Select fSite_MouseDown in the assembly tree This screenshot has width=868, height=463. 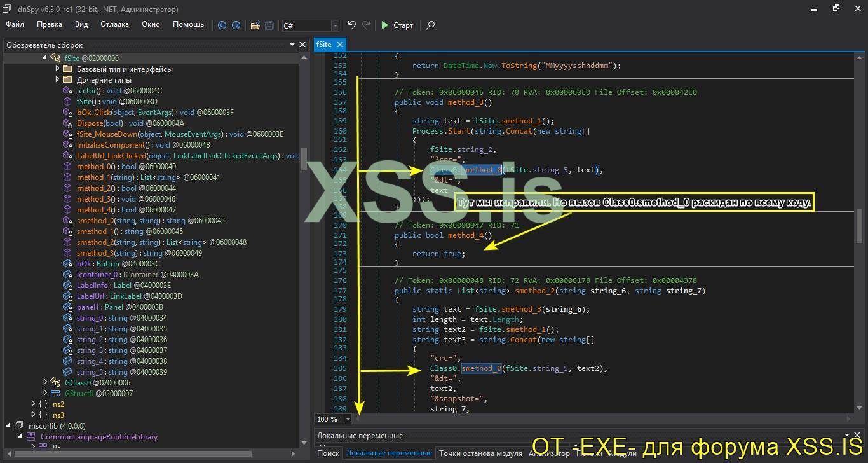coord(180,134)
